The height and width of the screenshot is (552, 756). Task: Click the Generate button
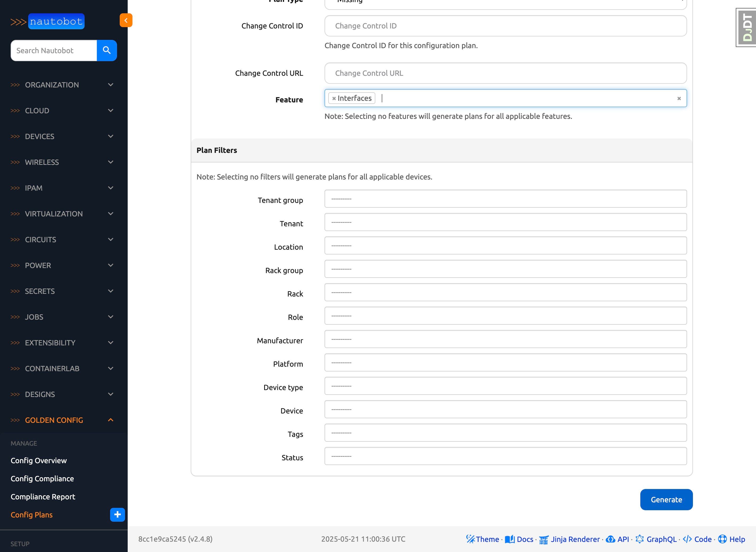(x=666, y=500)
